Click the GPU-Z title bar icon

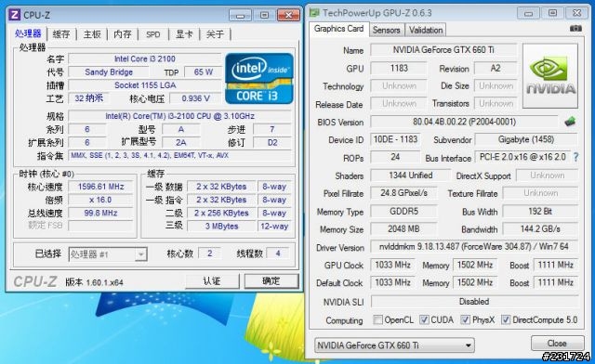(314, 13)
